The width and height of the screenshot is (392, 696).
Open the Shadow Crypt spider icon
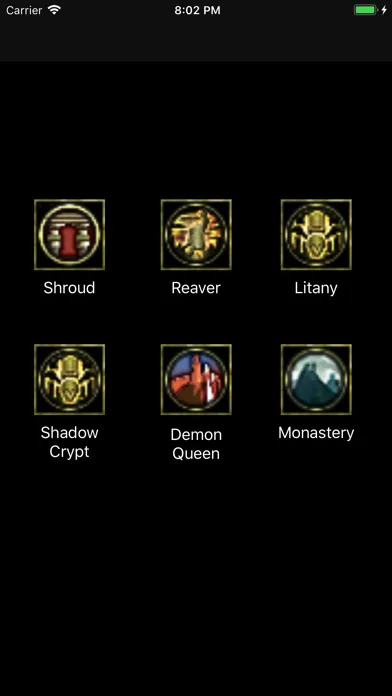tap(69, 380)
